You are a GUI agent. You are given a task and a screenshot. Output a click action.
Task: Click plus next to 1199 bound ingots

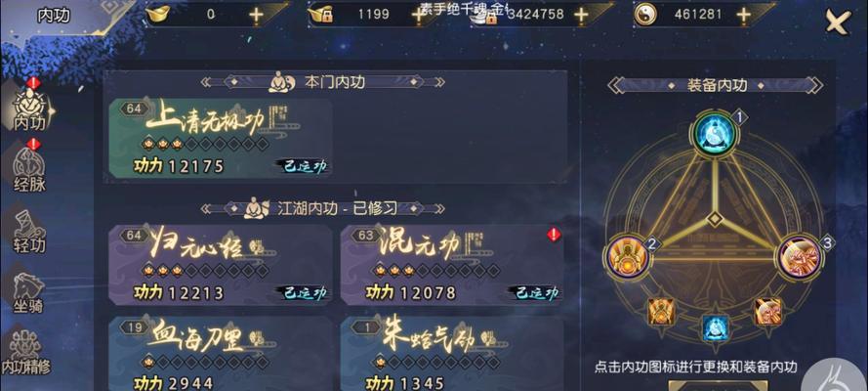tap(420, 15)
